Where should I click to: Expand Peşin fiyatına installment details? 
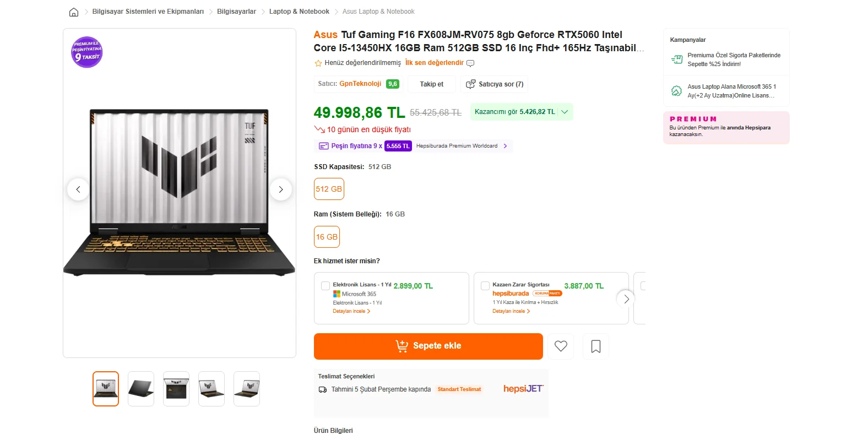pyautogui.click(x=505, y=146)
